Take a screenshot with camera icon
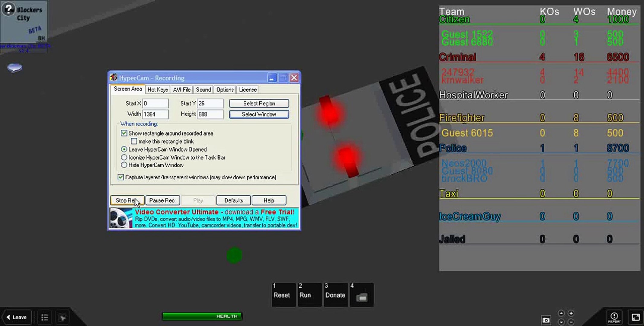 [x=546, y=320]
